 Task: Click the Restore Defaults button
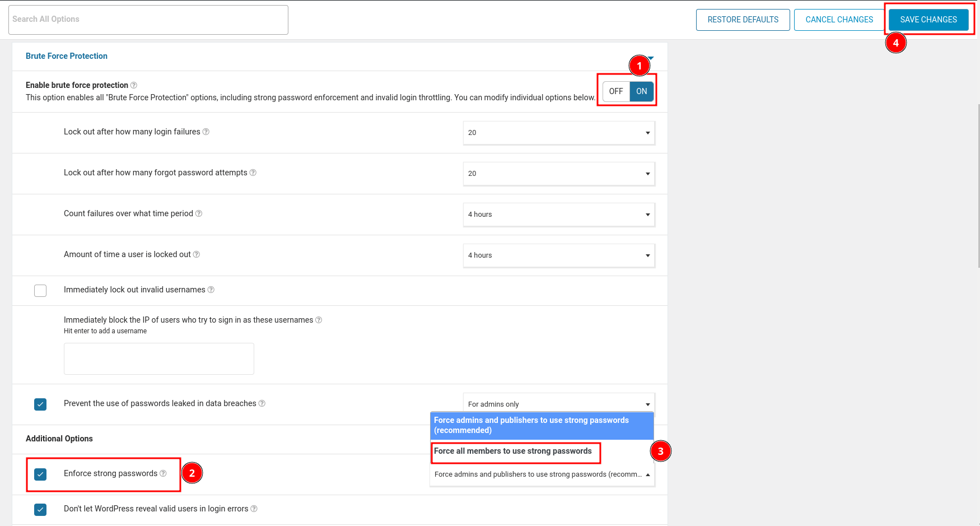coord(743,20)
